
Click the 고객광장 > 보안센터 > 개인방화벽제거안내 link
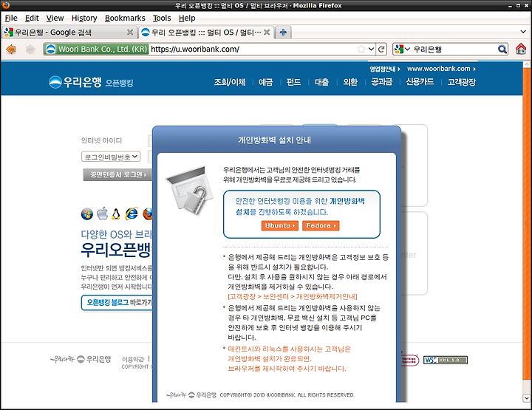[293, 297]
